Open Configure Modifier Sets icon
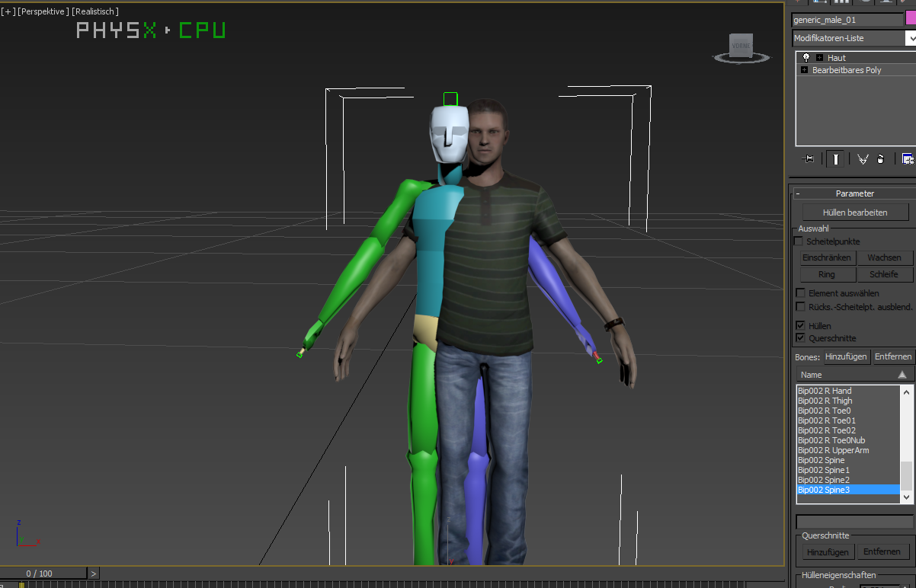The width and height of the screenshot is (916, 588). pyautogui.click(x=907, y=158)
